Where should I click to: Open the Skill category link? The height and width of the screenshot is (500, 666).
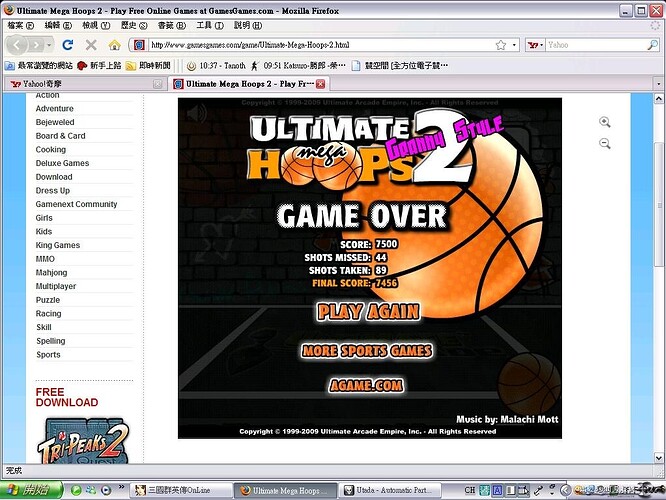[44, 327]
